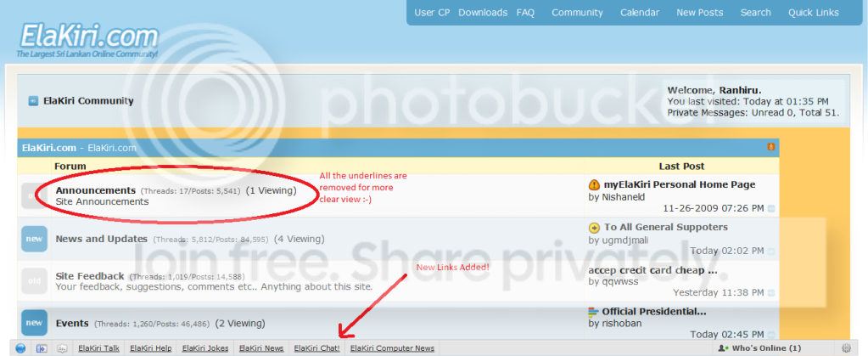
Task: Click the arrow icon beside General Suppoters thread
Action: coord(594,228)
